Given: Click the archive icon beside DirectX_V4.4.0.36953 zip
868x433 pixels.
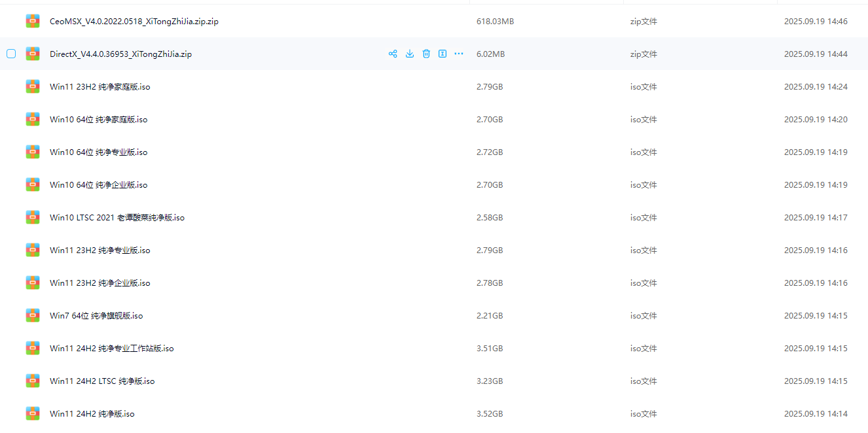Looking at the screenshot, I should pyautogui.click(x=33, y=54).
